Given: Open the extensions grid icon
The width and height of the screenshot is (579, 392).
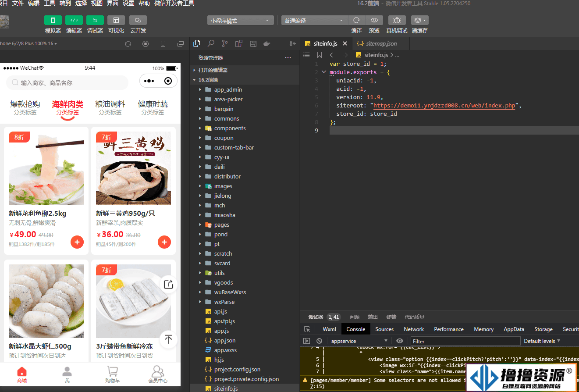Looking at the screenshot, I should click(239, 43).
